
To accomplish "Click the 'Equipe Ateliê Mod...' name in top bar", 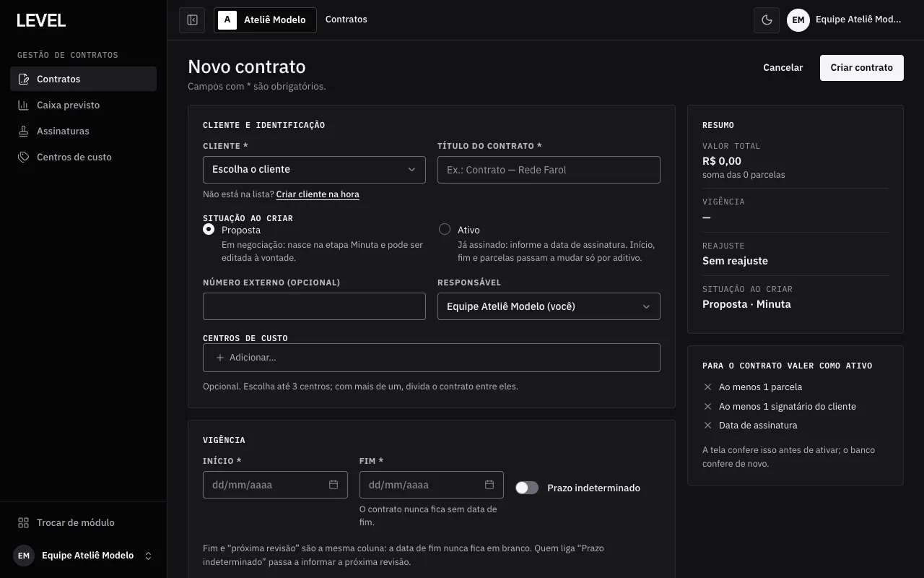I will coord(858,20).
